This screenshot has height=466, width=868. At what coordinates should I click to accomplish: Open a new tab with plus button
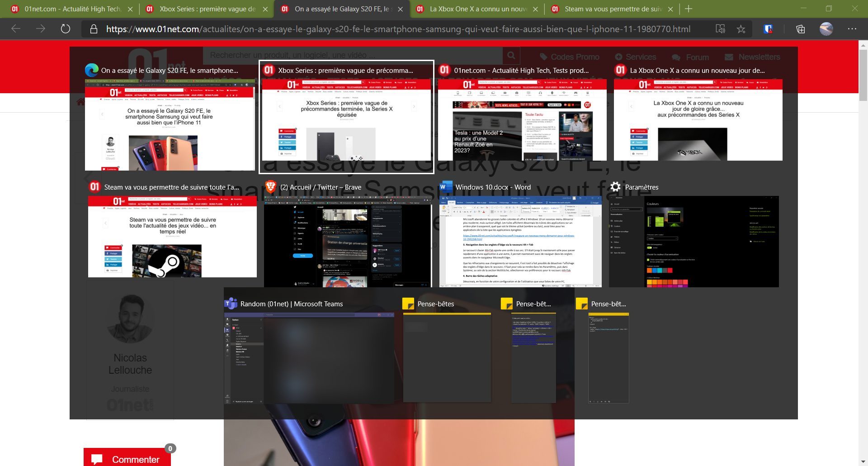click(688, 9)
